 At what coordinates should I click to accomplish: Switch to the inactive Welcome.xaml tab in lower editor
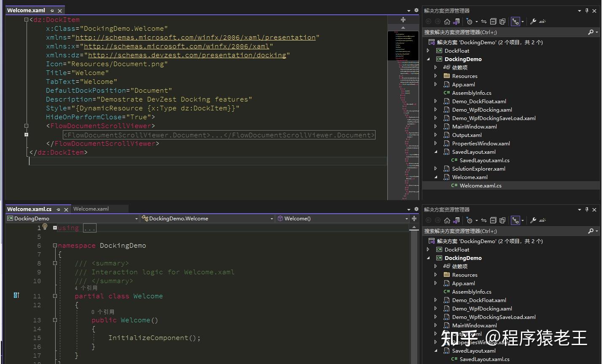91,209
